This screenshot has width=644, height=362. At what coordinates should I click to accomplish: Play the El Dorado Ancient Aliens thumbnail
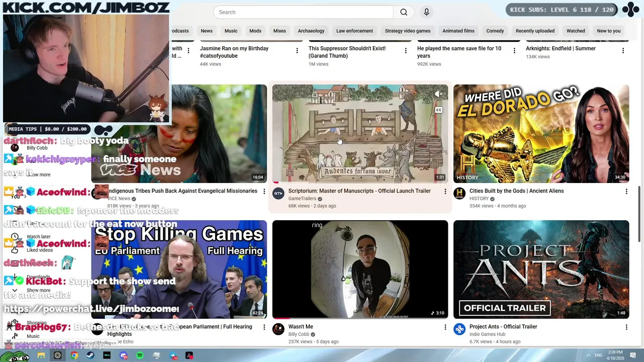tap(541, 134)
